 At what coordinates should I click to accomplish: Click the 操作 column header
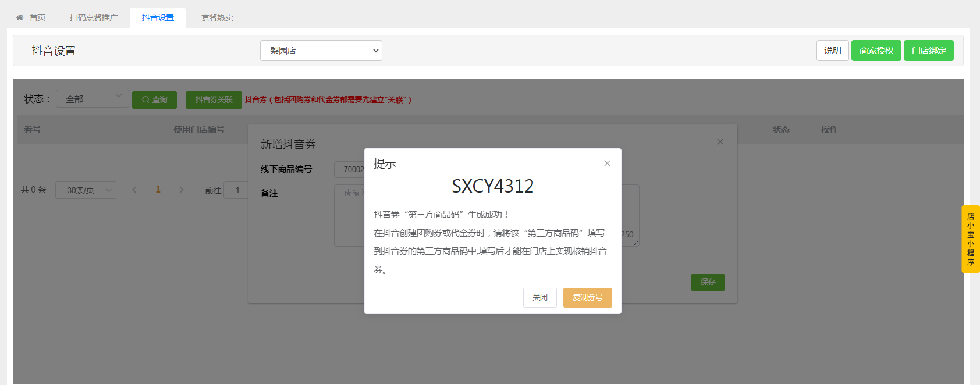[830, 129]
